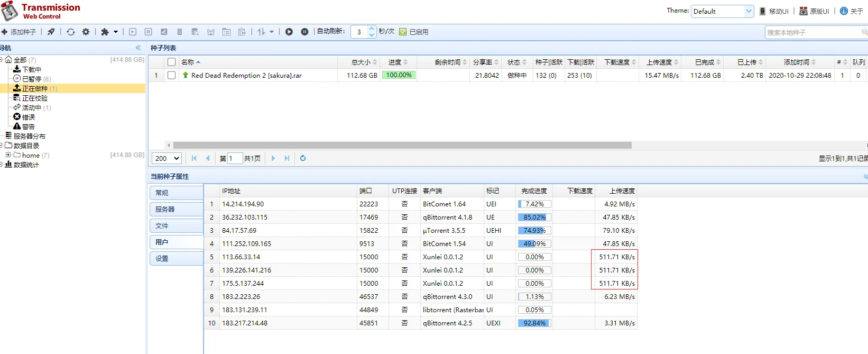Collapse the 当前种子属性 panel chevron
The image size is (868, 354).
tap(865, 176)
